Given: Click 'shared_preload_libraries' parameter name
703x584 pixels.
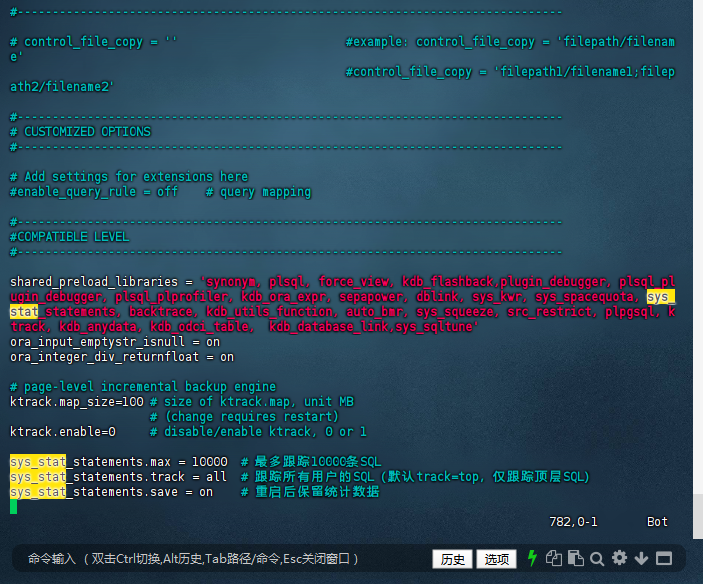Looking at the screenshot, I should click(x=94, y=281).
